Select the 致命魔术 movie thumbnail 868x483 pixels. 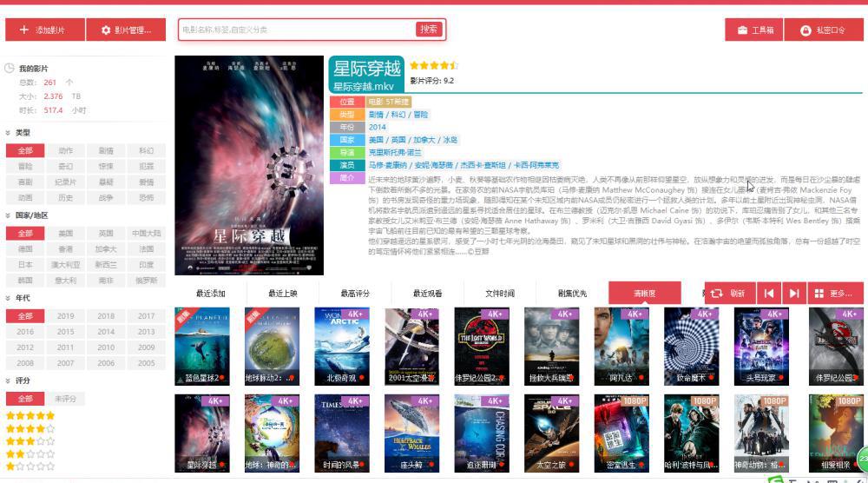click(692, 347)
